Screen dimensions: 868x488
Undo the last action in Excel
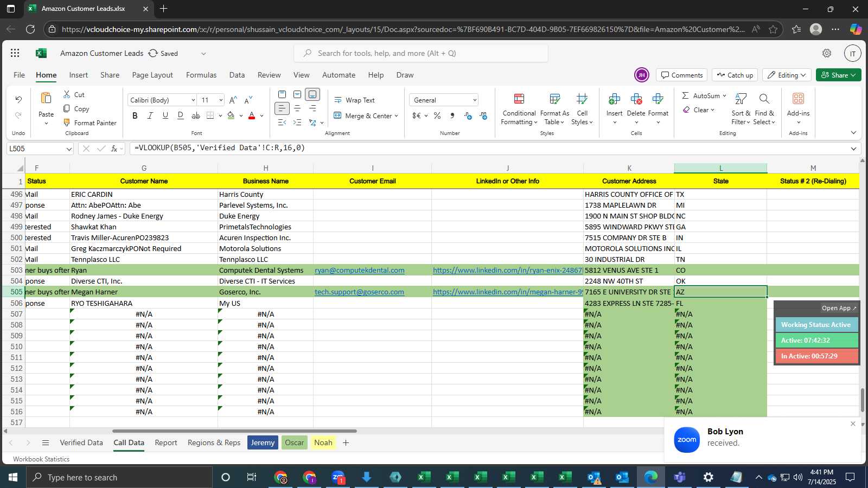coord(18,100)
